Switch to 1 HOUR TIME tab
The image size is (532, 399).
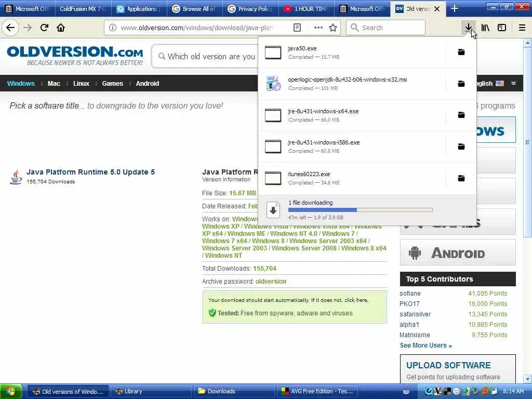[307, 9]
